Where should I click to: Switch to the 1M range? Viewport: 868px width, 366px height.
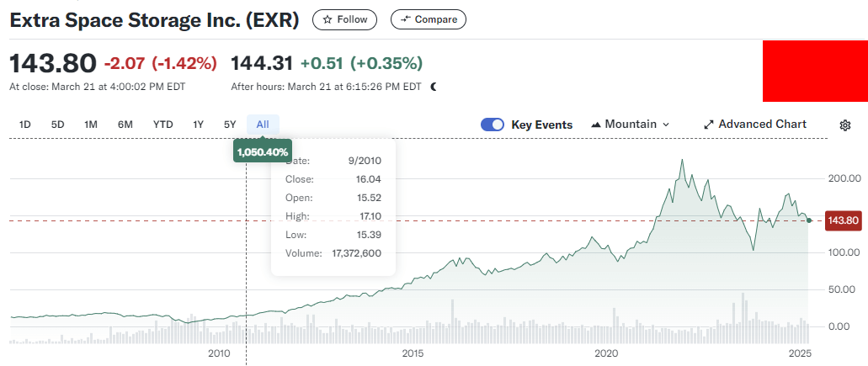[x=91, y=125]
